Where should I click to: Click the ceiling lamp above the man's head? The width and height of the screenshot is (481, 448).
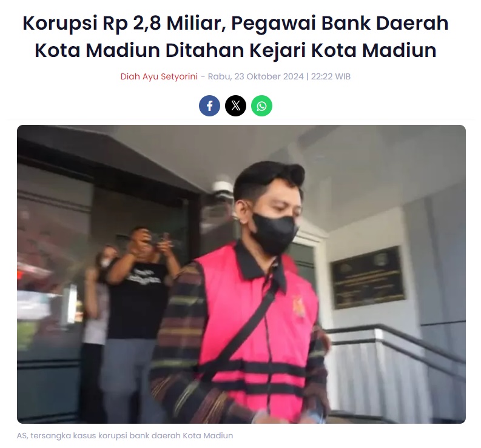point(223,187)
